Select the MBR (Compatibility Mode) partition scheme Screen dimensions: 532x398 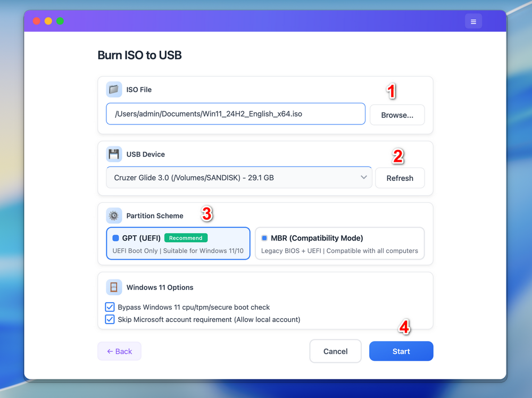click(339, 243)
